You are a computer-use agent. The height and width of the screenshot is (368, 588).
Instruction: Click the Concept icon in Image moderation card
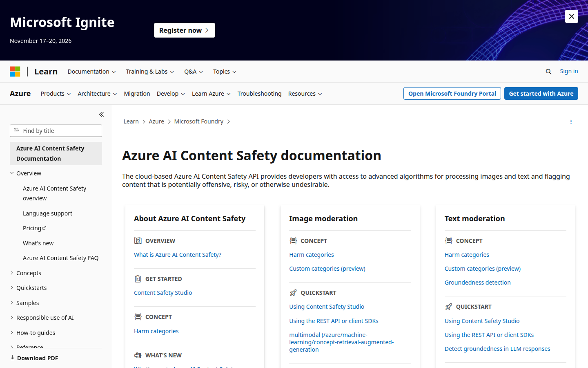click(x=293, y=241)
